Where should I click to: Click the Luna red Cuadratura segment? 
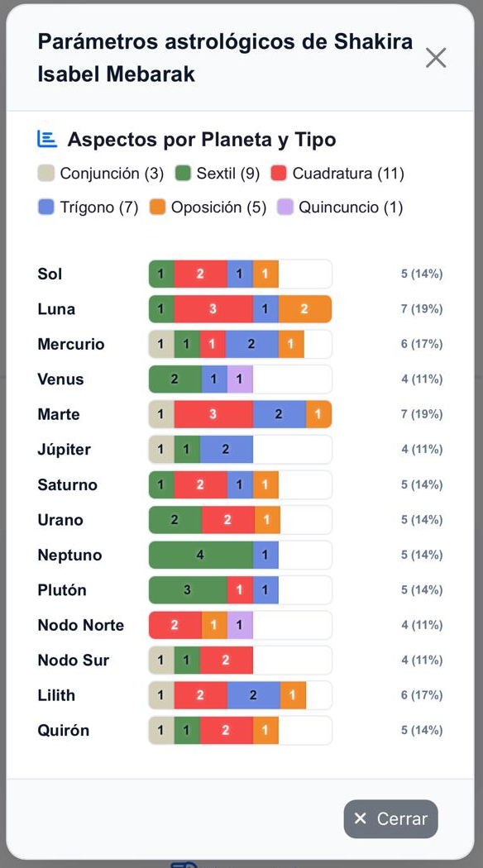pyautogui.click(x=213, y=309)
